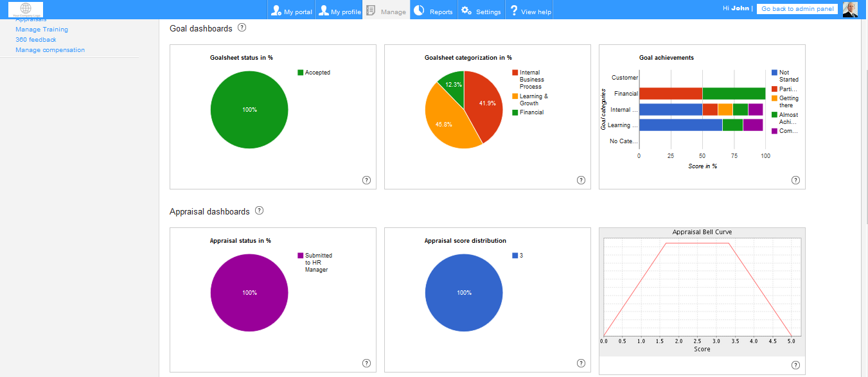
Task: Open the Manage compensation link
Action: point(50,50)
